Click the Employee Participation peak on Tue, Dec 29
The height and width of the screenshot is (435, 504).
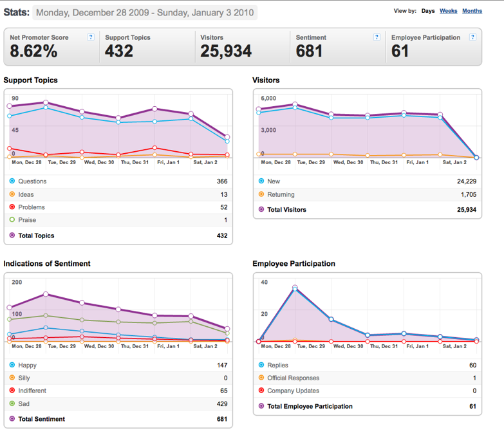(x=295, y=288)
